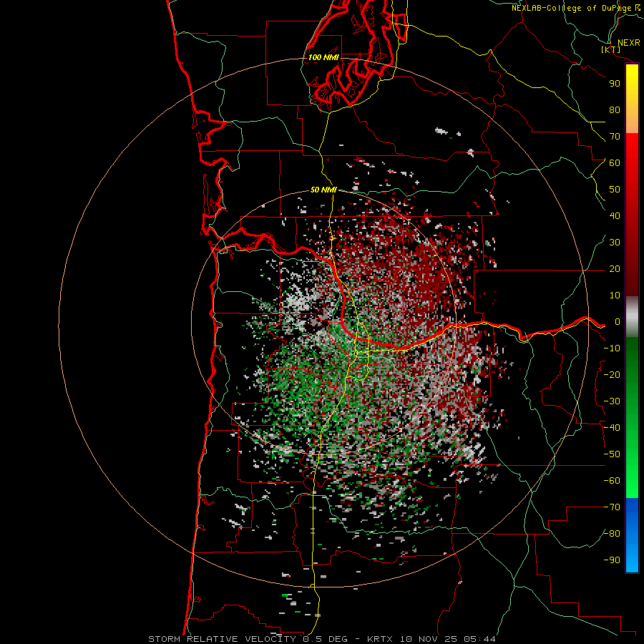Image resolution: width=644 pixels, height=644 pixels.
Task: Click the 70 value on the velocity scale
Action: coord(615,137)
